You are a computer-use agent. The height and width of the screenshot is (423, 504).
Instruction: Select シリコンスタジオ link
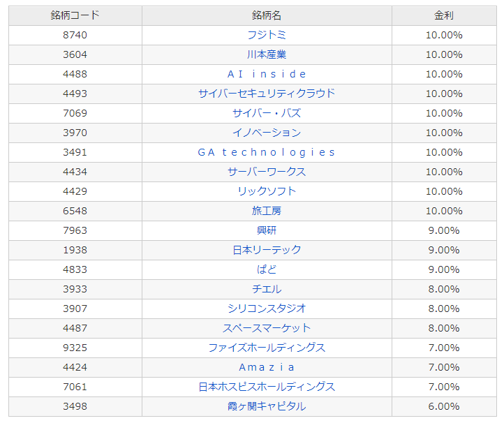[x=267, y=309]
